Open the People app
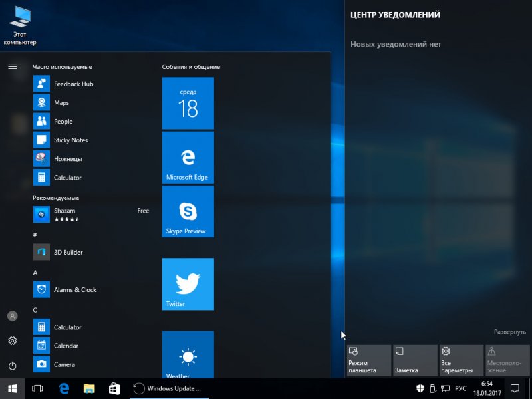 click(90, 122)
